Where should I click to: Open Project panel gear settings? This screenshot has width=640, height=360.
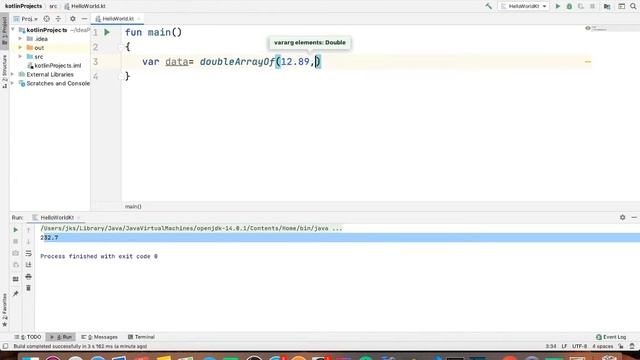coord(73,19)
